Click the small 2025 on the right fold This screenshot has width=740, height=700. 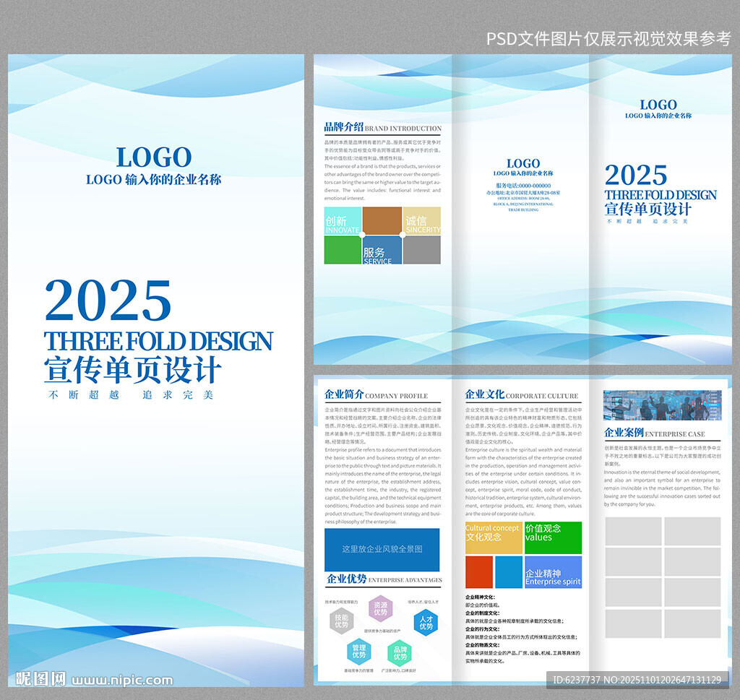coord(636,175)
